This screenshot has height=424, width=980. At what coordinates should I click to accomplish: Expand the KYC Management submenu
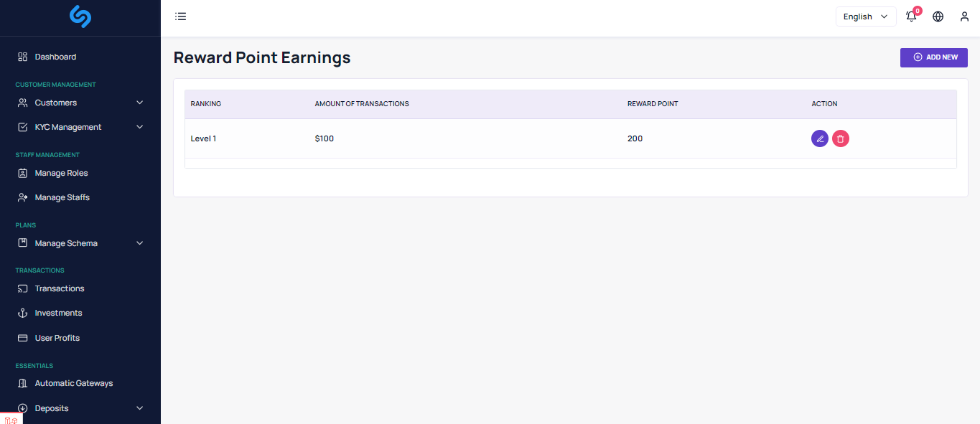[x=139, y=127]
